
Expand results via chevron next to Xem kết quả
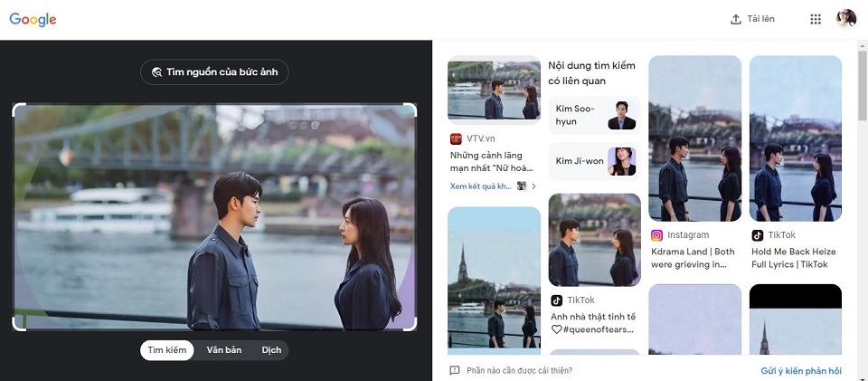point(533,186)
